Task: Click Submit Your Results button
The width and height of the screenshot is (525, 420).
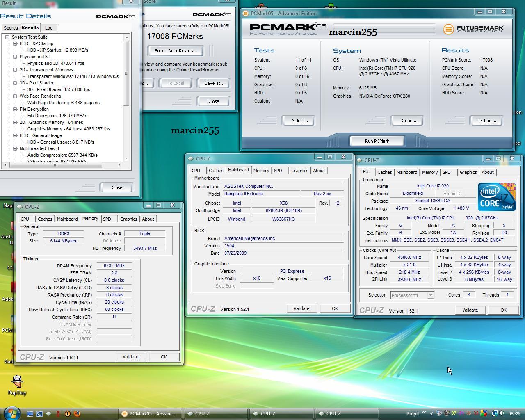Action: coord(176,51)
